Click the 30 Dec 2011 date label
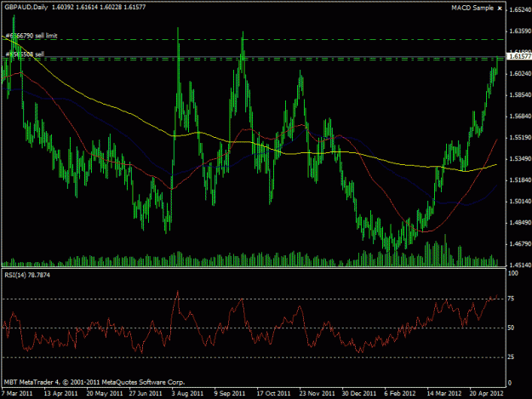Image resolution: width=532 pixels, height=399 pixels. [359, 394]
